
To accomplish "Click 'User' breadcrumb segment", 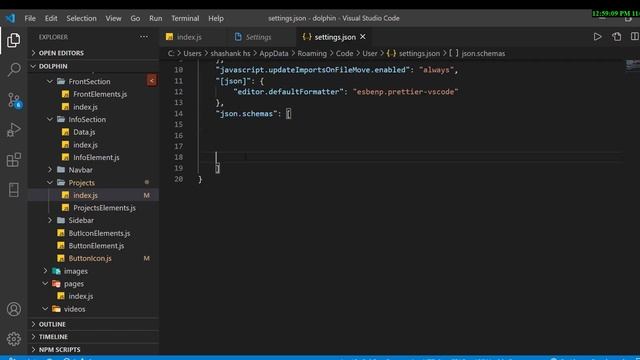I will pos(370,53).
